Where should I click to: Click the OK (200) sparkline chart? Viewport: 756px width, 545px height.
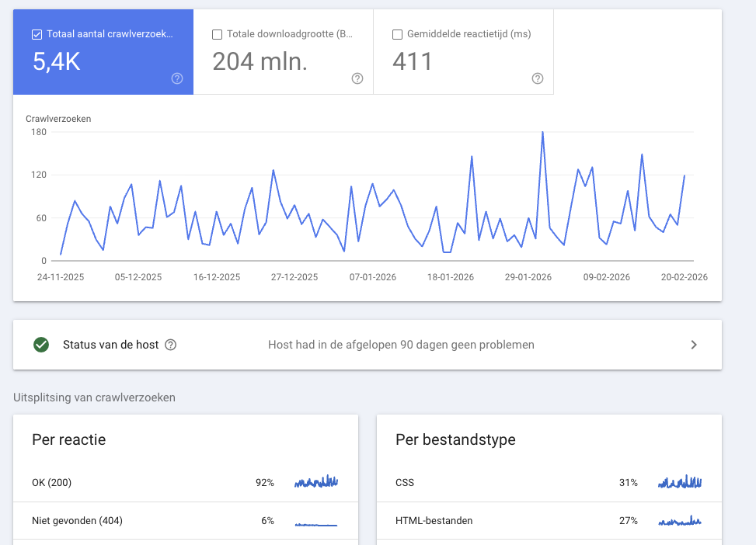(316, 482)
